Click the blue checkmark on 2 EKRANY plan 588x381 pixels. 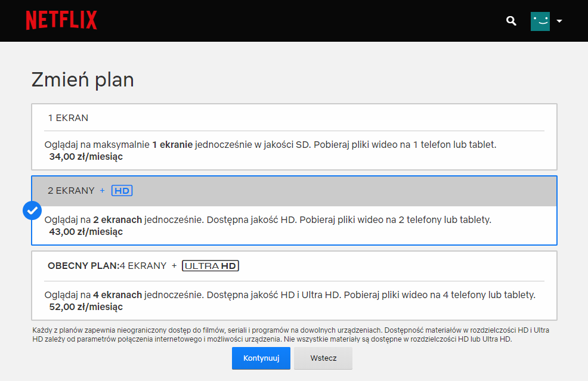click(32, 210)
